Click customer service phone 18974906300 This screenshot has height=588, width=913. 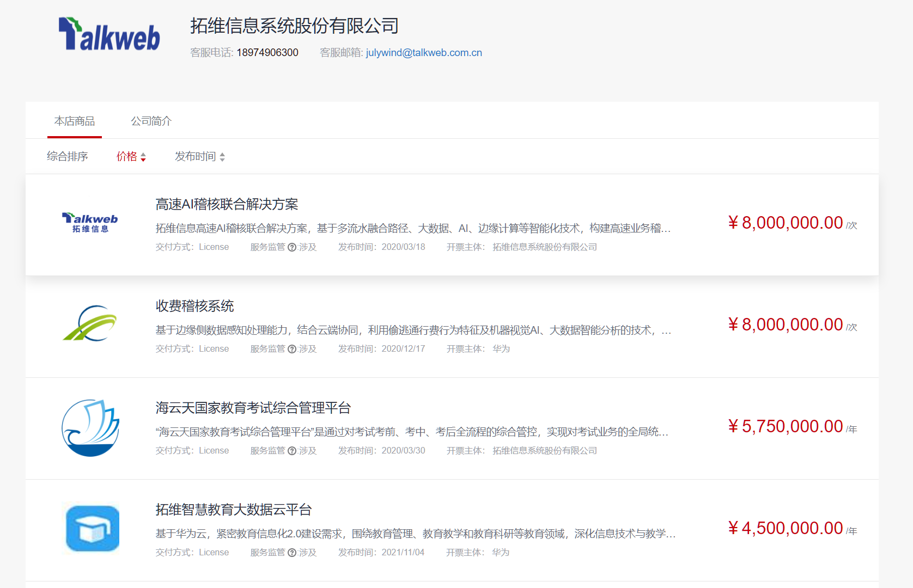tap(267, 53)
